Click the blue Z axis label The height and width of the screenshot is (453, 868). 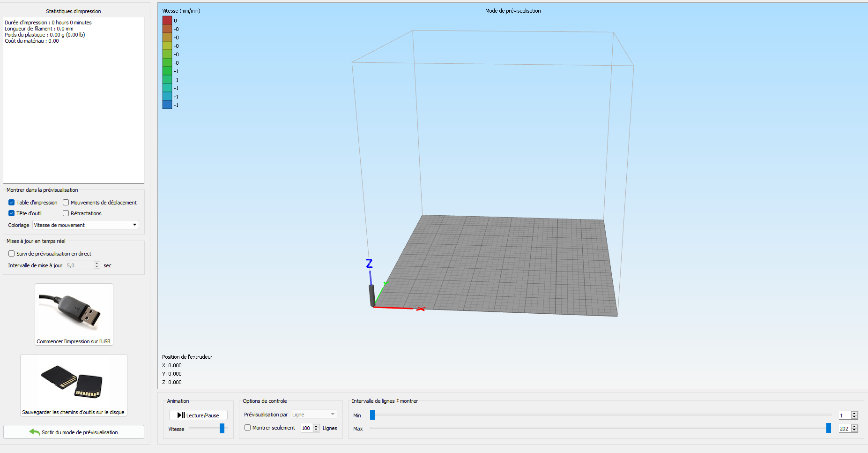369,264
